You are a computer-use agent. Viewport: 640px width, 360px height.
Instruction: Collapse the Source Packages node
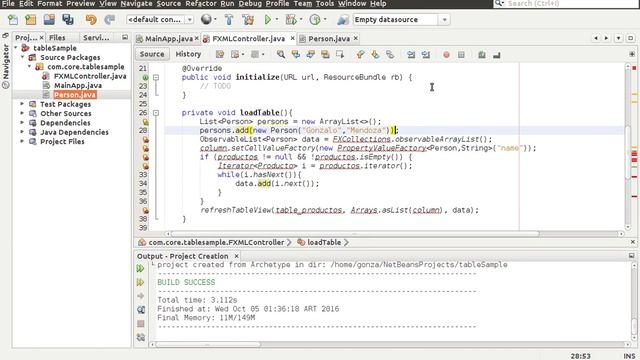click(22, 57)
